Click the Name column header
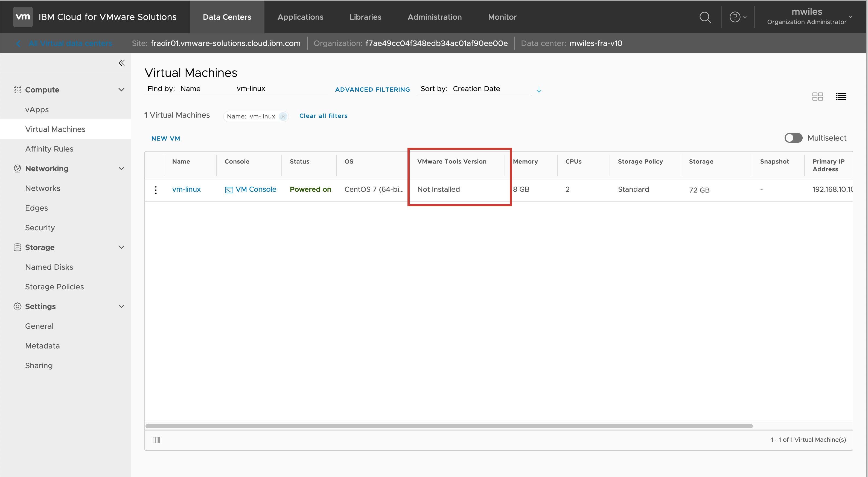868x477 pixels. coord(181,161)
